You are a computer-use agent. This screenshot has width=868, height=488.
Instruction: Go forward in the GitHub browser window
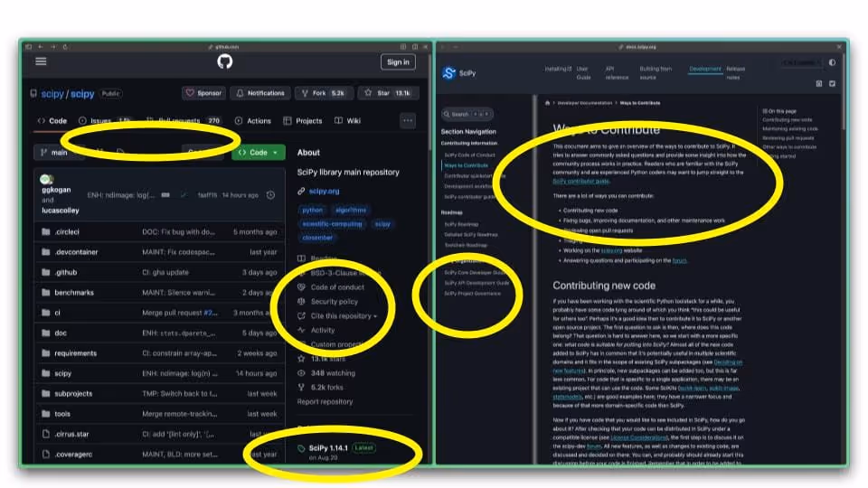(52, 47)
